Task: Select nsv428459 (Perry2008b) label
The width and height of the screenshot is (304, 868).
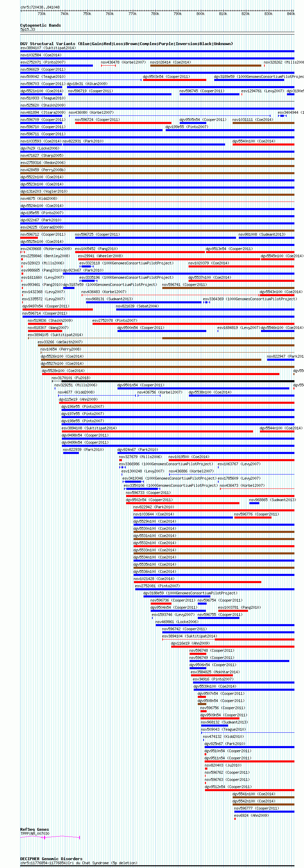Action: point(43,170)
